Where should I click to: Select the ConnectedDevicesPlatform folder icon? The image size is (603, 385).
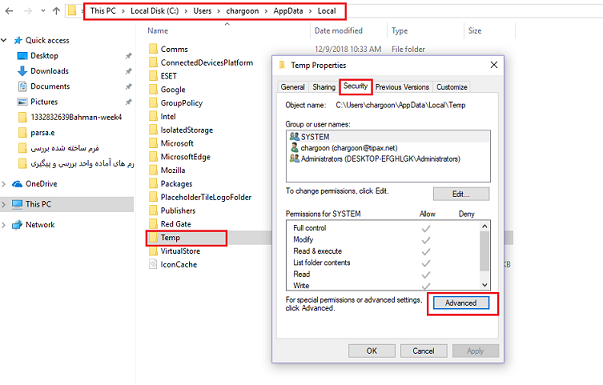(x=153, y=62)
